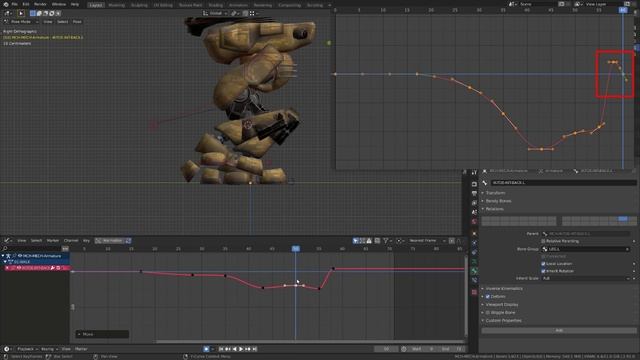
Task: Toggle visibility eye of MCH-MECH-Armature channel
Action: (x=19, y=256)
